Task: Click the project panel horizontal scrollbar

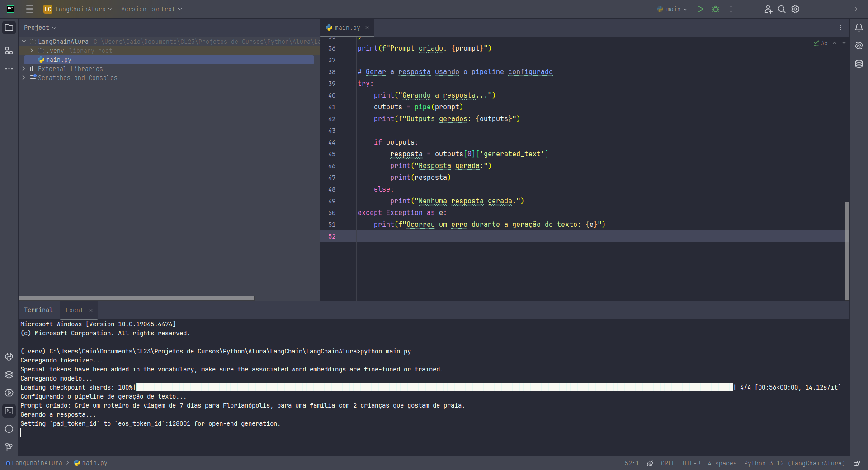Action: click(137, 298)
